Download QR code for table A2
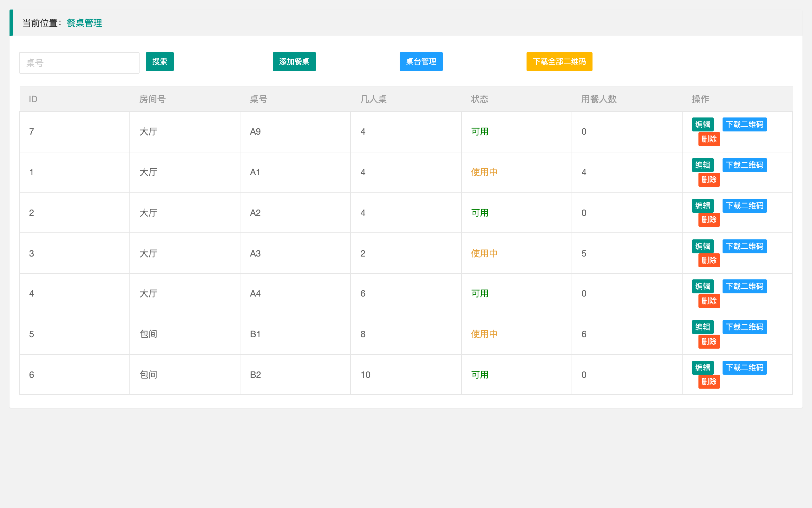 point(744,206)
